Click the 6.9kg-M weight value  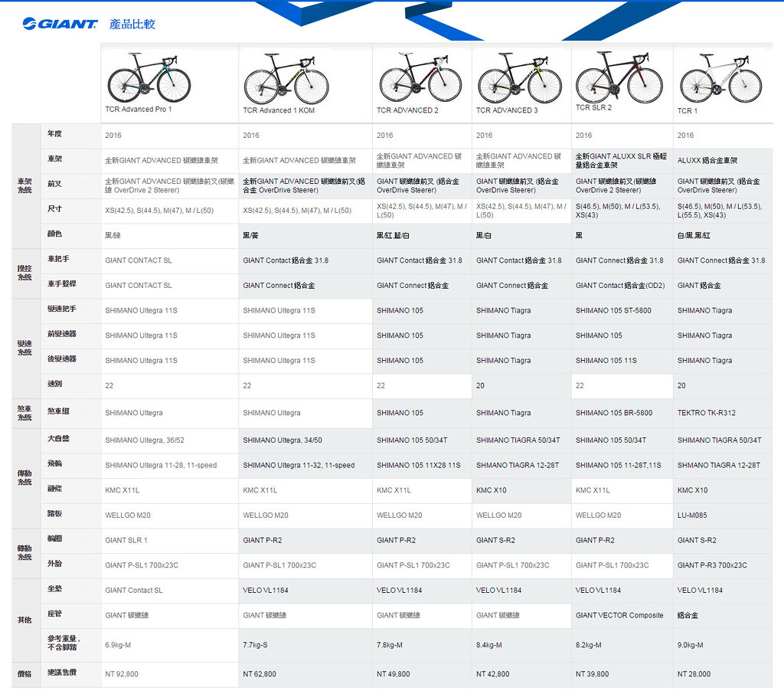click(x=118, y=645)
